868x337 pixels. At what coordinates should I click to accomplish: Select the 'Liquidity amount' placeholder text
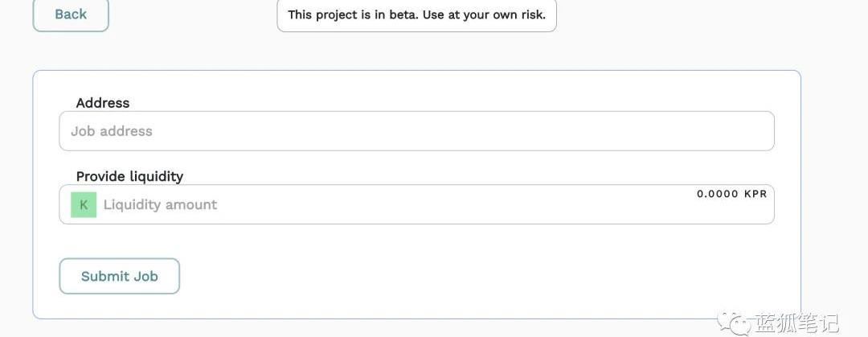click(x=160, y=205)
